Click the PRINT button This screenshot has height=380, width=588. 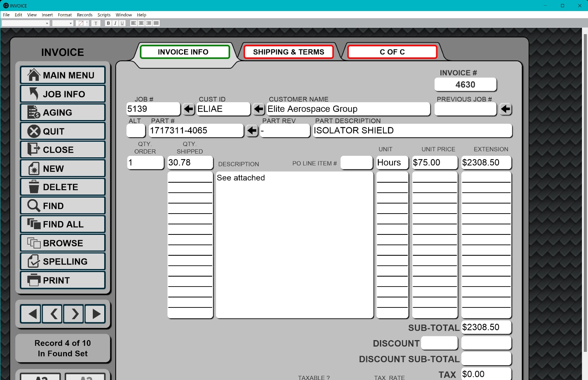[63, 280]
